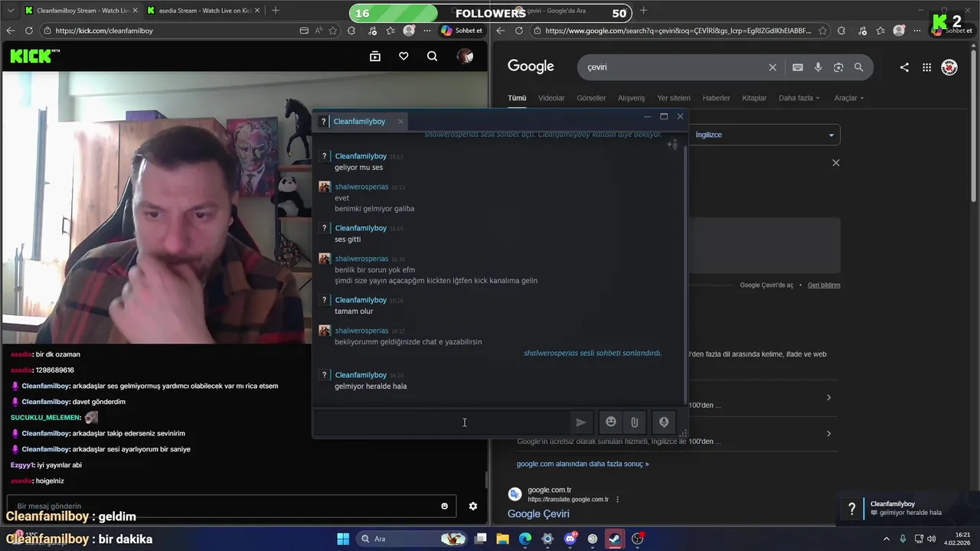Reload the Google page in right browser
The image size is (980, 551).
point(519,31)
